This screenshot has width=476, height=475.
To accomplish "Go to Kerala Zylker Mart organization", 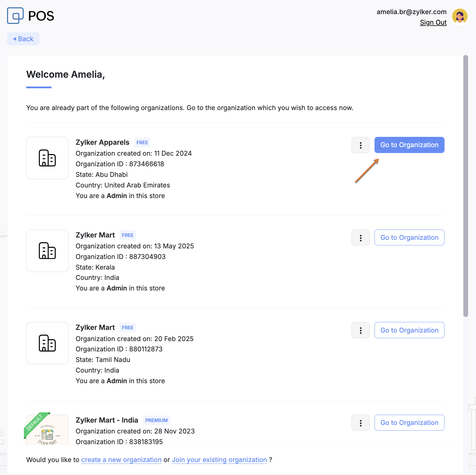I will tap(409, 238).
